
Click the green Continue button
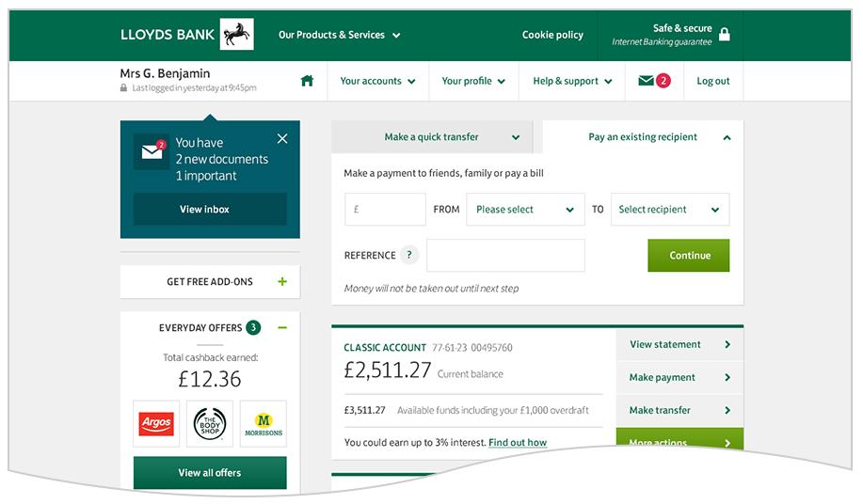(x=689, y=255)
